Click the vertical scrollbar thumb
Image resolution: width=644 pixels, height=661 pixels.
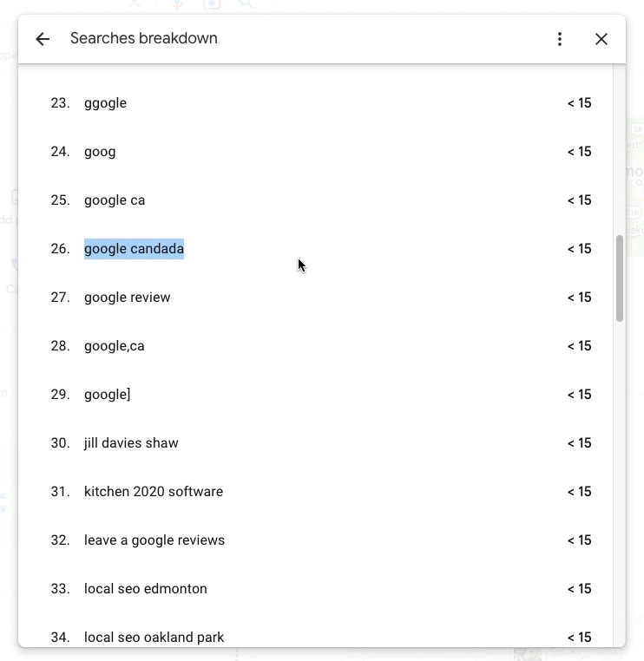coord(620,278)
